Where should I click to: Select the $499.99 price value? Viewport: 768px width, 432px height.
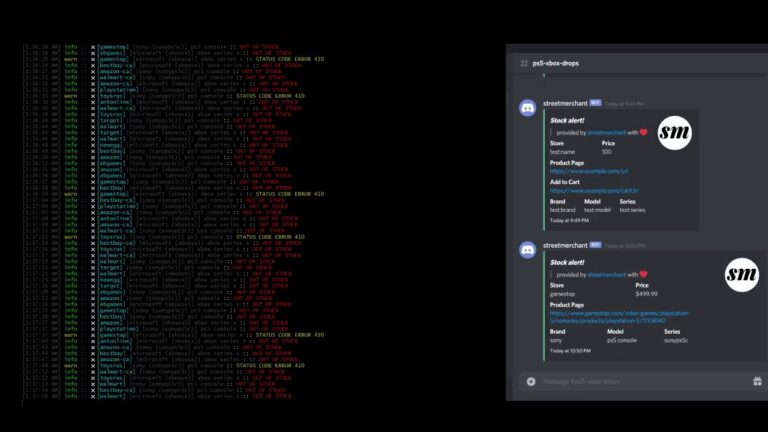[647, 294]
